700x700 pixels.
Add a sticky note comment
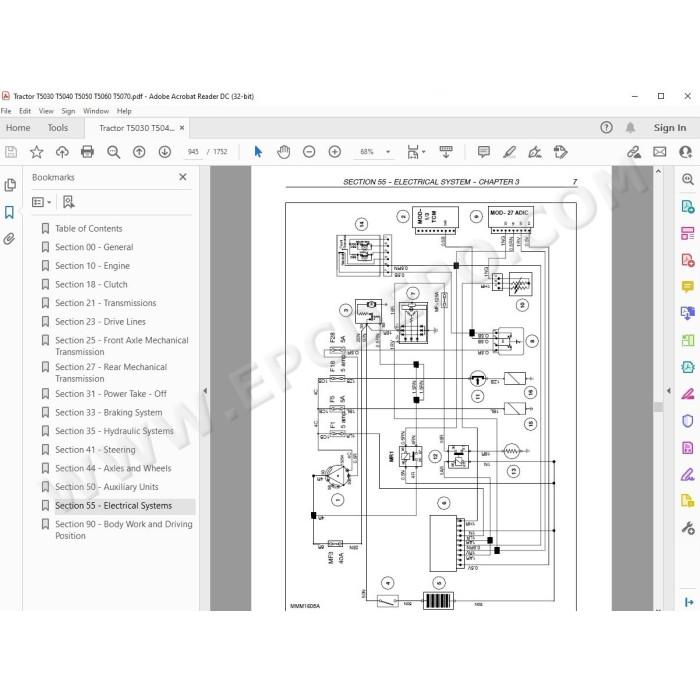pos(483,152)
